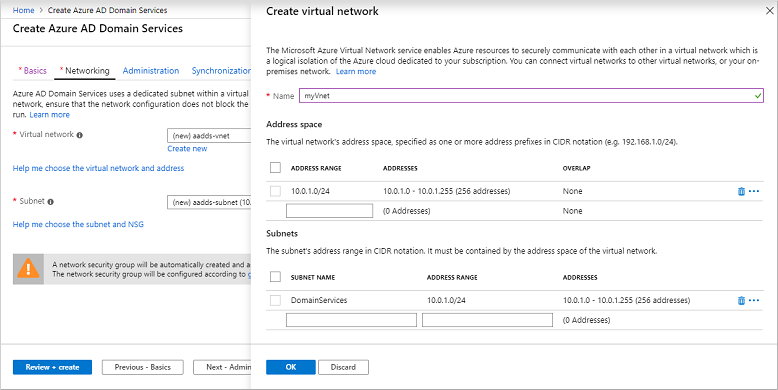Click Learn more in virtual network description
Image resolution: width=778 pixels, height=390 pixels.
(356, 71)
